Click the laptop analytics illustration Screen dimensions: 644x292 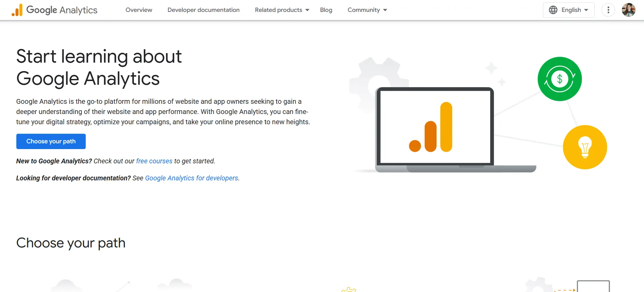click(456, 130)
